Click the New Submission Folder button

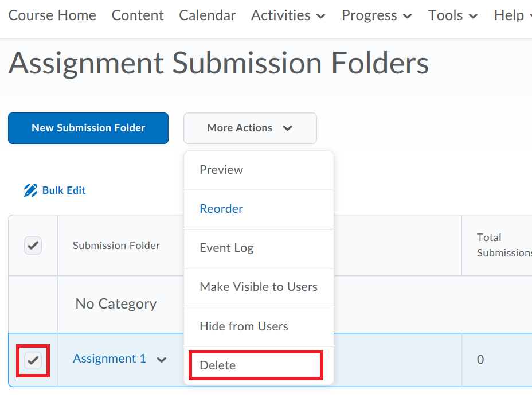(88, 128)
